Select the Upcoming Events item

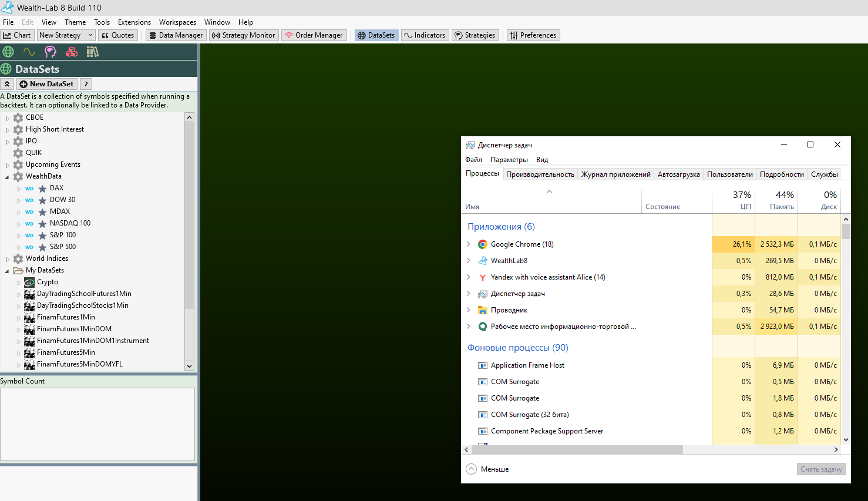pyautogui.click(x=53, y=164)
